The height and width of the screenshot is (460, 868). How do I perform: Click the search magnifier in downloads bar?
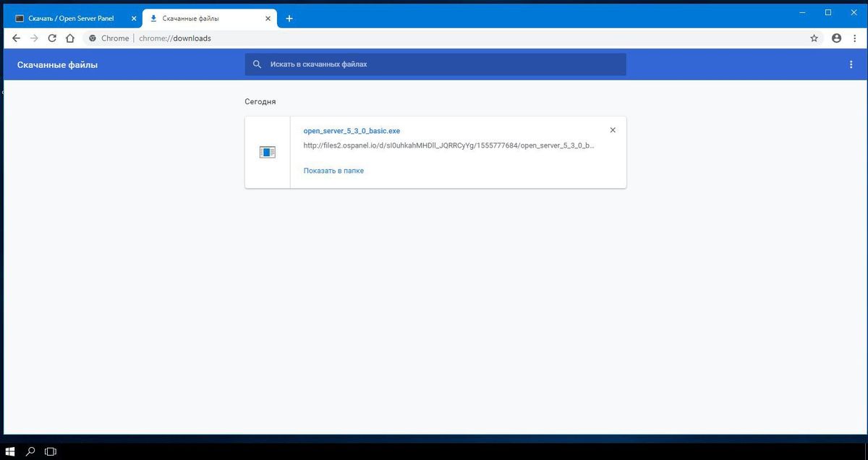tap(257, 64)
